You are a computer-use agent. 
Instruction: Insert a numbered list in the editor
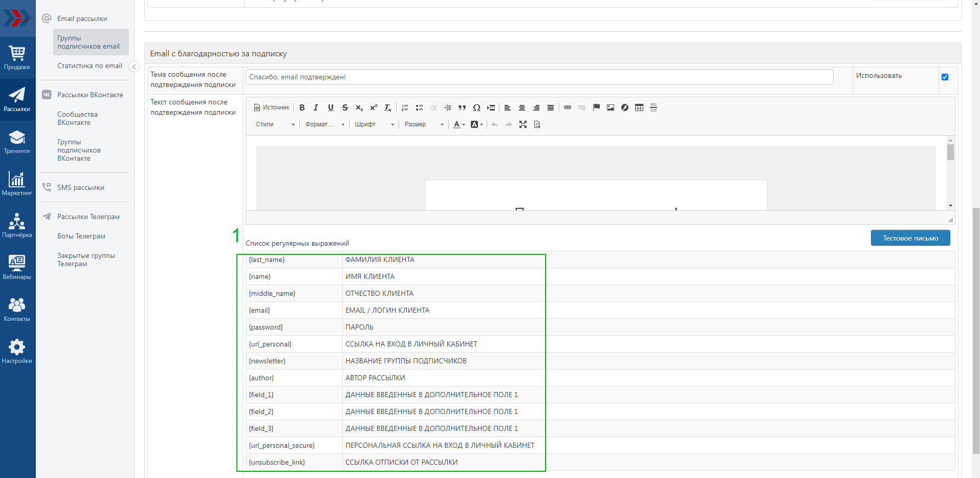405,107
